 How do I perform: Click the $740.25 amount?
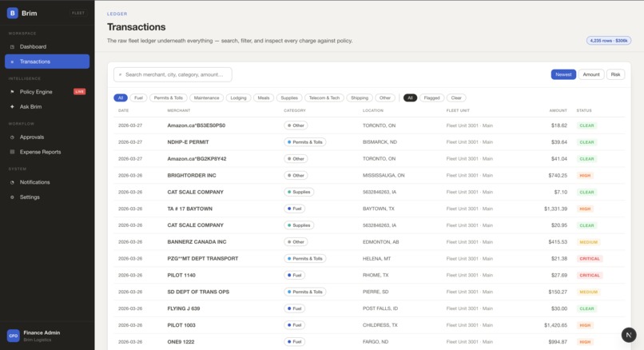coord(558,176)
